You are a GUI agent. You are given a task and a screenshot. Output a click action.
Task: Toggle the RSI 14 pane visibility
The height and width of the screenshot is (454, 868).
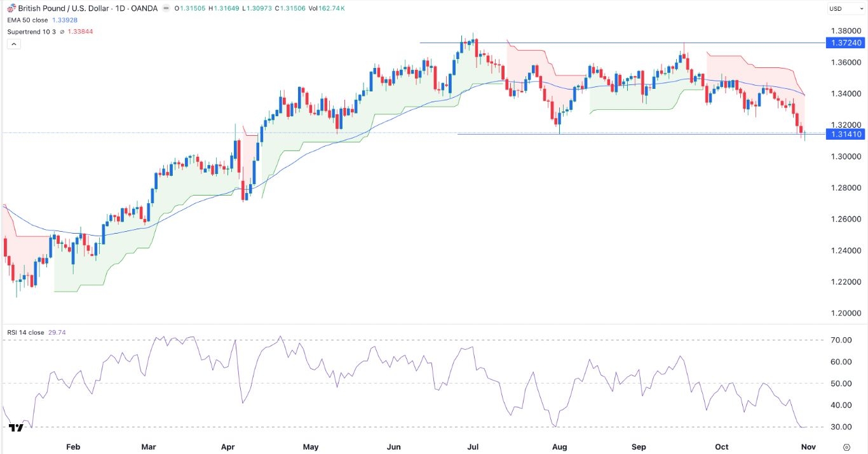tap(25, 332)
